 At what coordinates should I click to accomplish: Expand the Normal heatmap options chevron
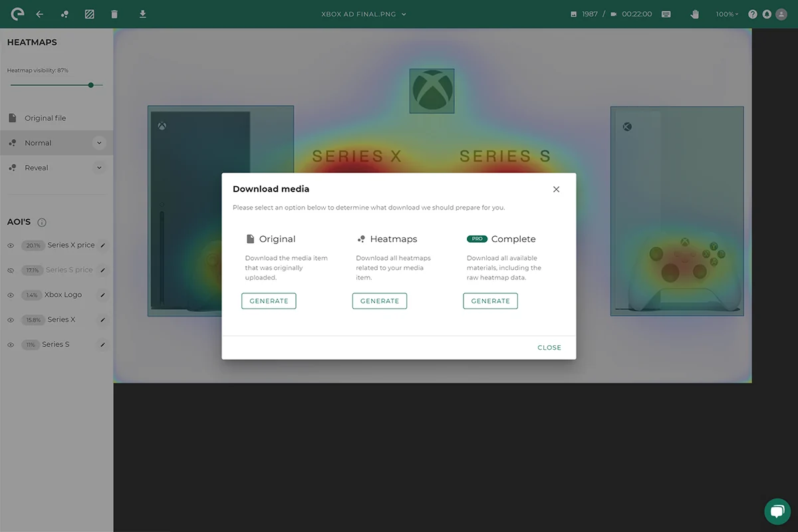pyautogui.click(x=99, y=143)
